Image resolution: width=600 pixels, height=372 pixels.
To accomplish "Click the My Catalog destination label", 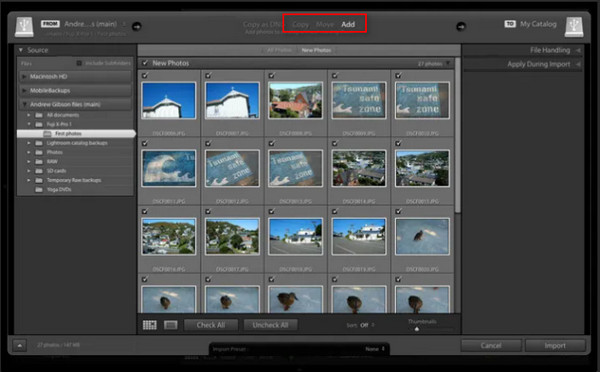I will pyautogui.click(x=538, y=24).
